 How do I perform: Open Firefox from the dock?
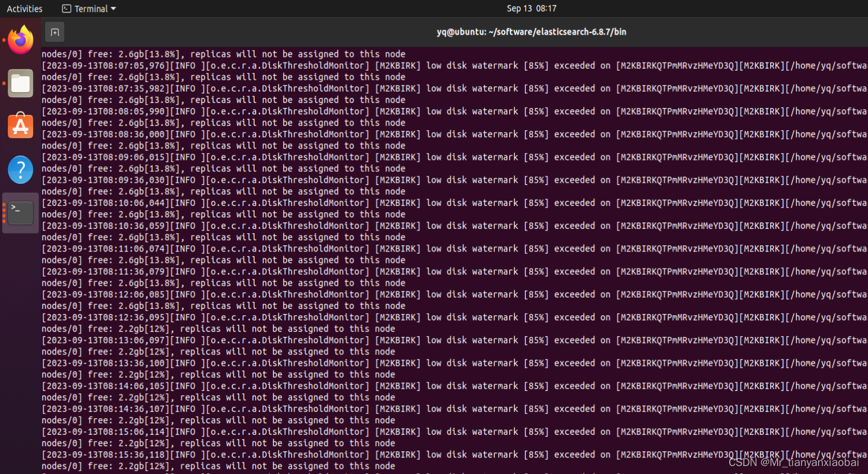tap(20, 40)
